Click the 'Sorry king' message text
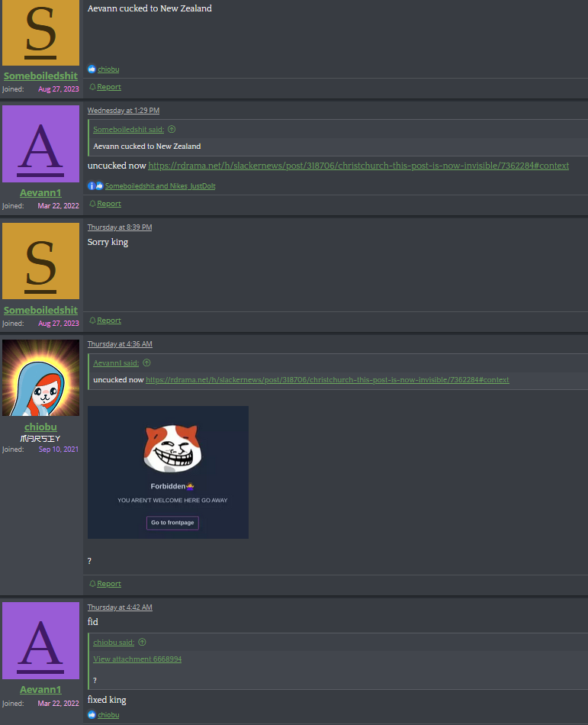The height and width of the screenshot is (725, 588). pyautogui.click(x=108, y=242)
